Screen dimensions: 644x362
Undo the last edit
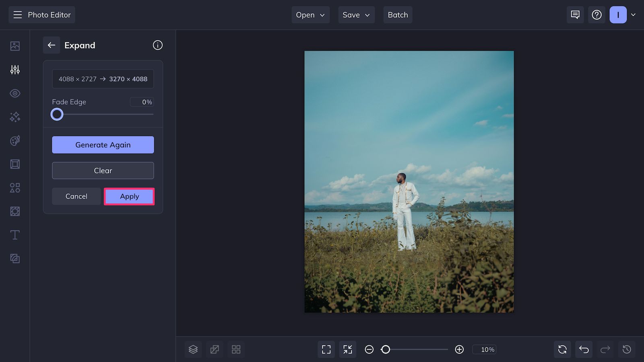[x=584, y=349]
